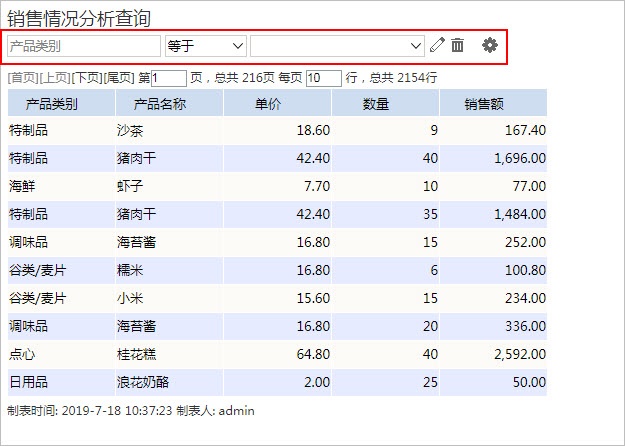Click the pencil edit icon in filter bar
The image size is (625, 446).
coord(437,45)
